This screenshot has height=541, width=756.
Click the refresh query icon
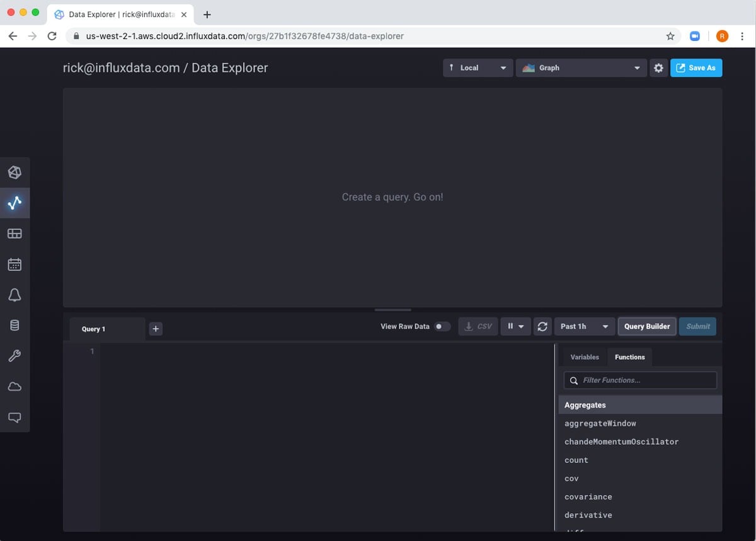click(542, 326)
